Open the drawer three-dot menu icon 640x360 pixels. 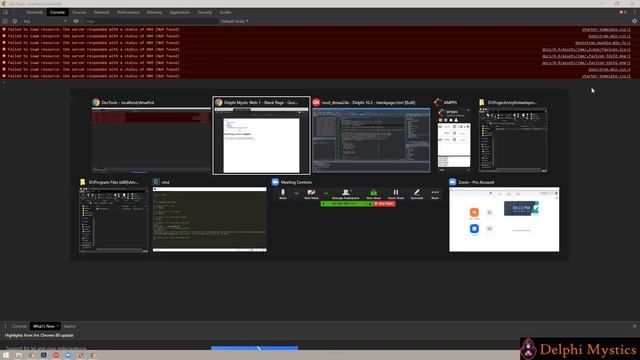pos(5,326)
